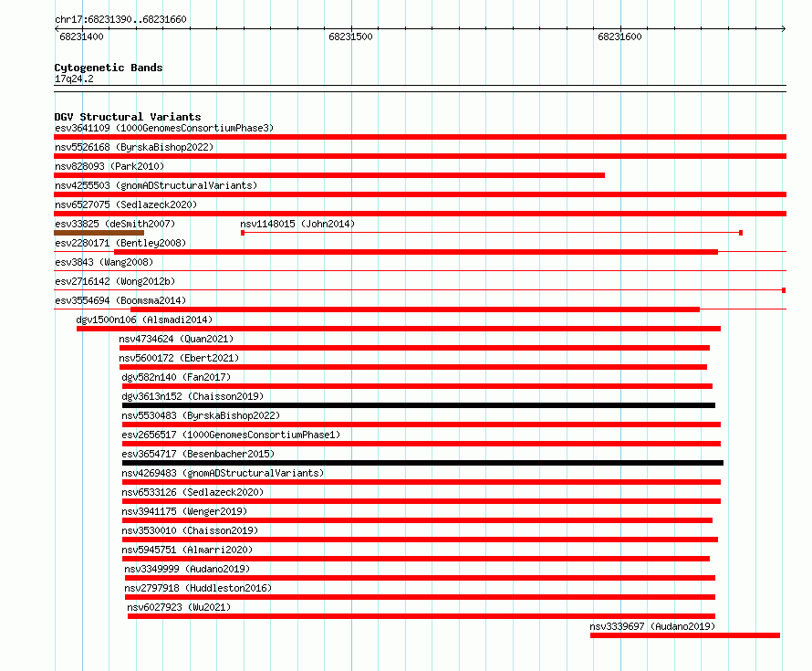
Task: Click the nsv6027923 (Wu2021) label
Action: 179,607
